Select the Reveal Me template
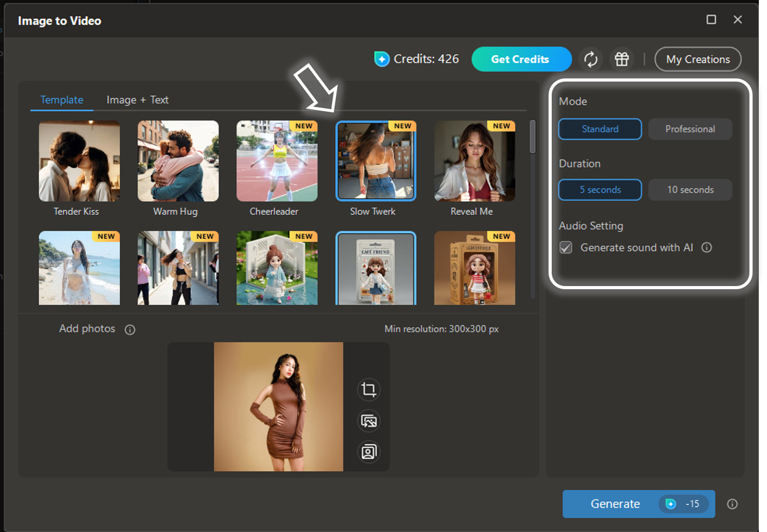 [x=475, y=161]
